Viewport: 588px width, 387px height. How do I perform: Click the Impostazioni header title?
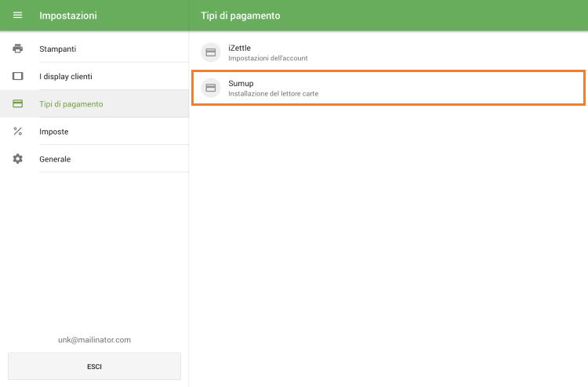click(x=68, y=16)
